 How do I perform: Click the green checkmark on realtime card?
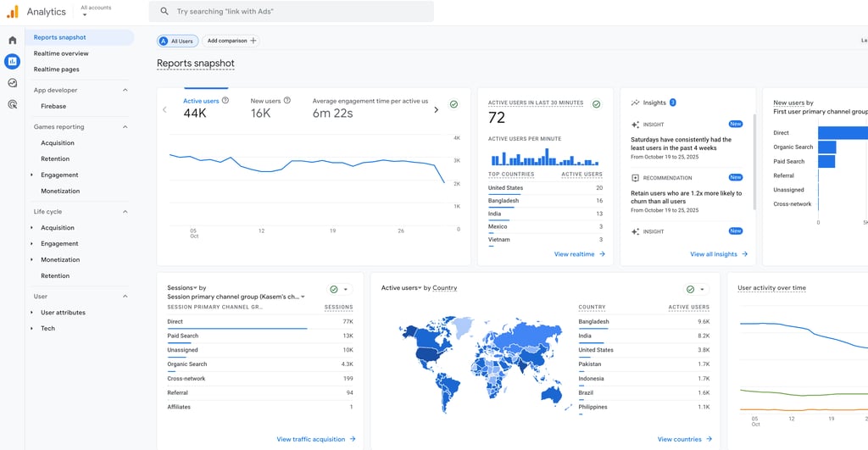pos(596,104)
